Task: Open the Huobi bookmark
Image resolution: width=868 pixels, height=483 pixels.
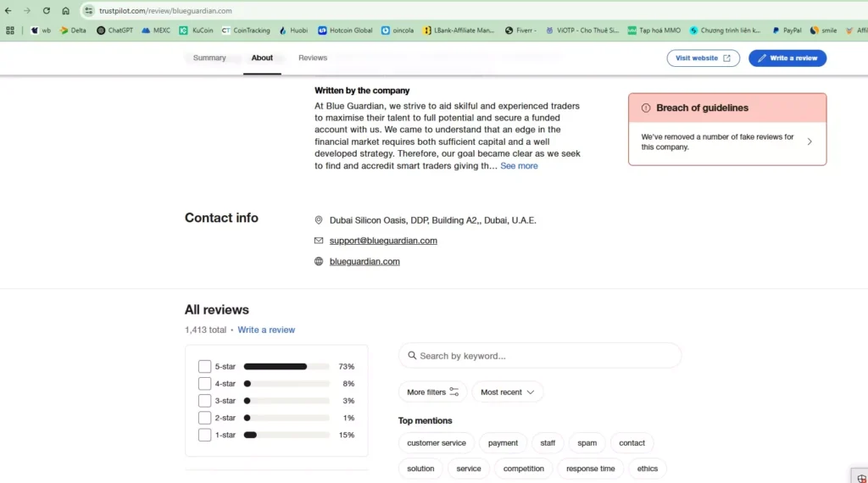Action: click(x=293, y=31)
